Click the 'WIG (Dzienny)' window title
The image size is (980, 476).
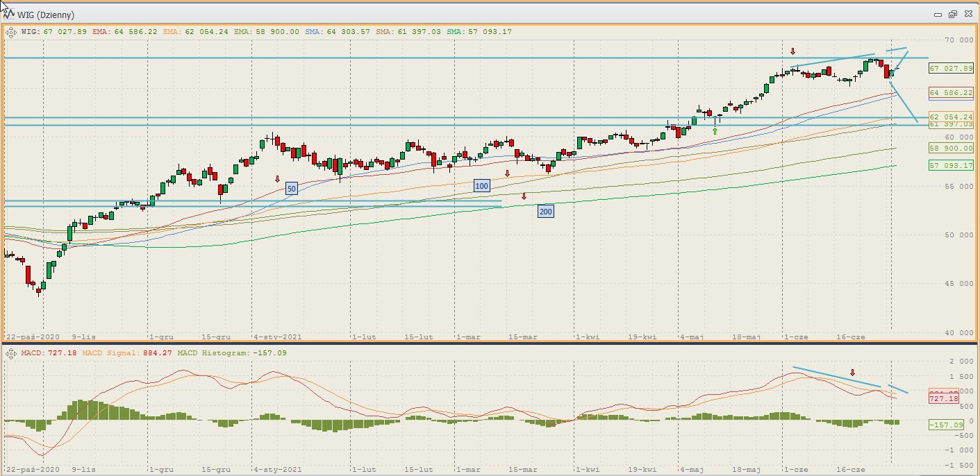tap(46, 15)
